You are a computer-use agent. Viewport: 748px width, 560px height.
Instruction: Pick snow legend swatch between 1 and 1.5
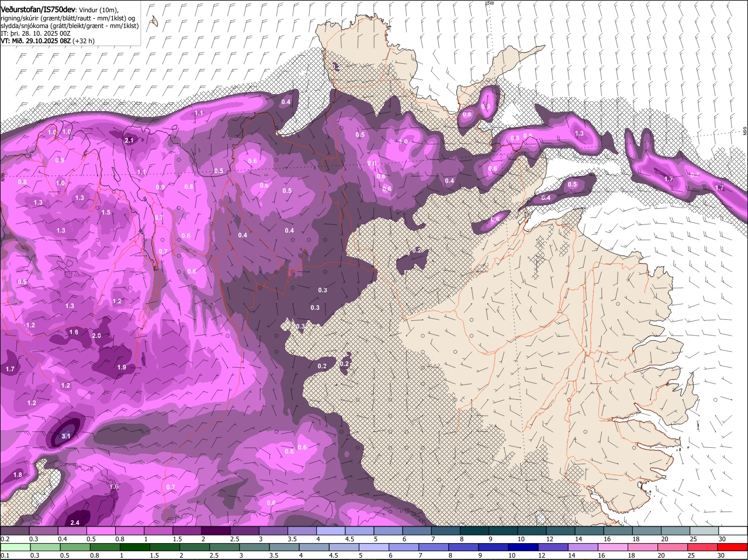click(x=158, y=531)
